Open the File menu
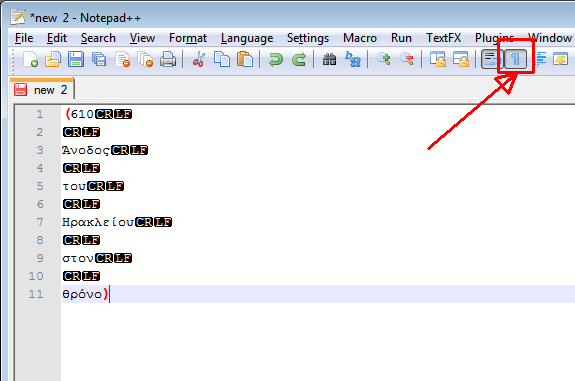Image resolution: width=575 pixels, height=381 pixels. [24, 38]
